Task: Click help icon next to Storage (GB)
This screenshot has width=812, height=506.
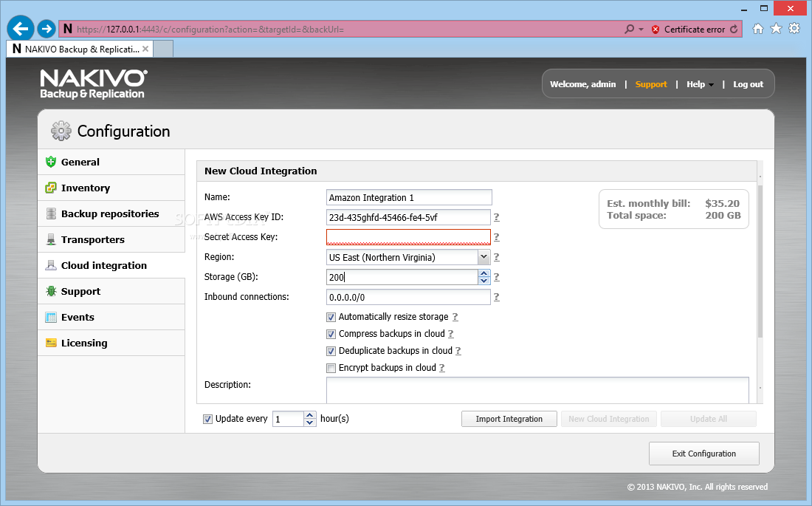Action: click(x=496, y=277)
